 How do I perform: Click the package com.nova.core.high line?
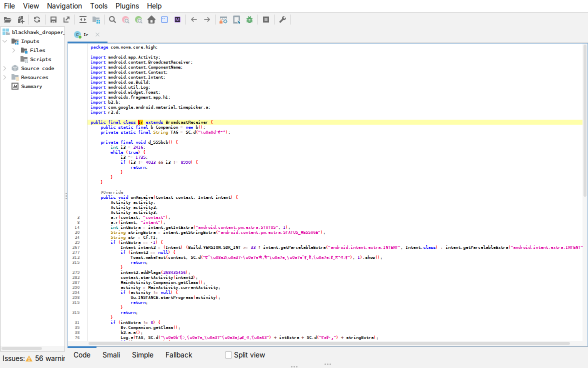(x=124, y=47)
